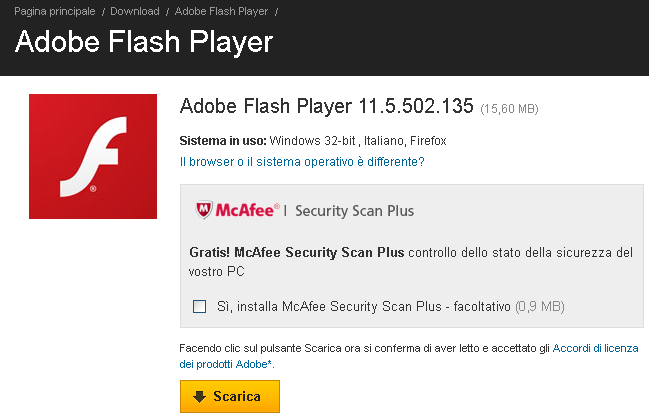649x419 pixels.
Task: Click the 'Gratis! McAfee Security Scan Plus' description
Action: pos(411,262)
